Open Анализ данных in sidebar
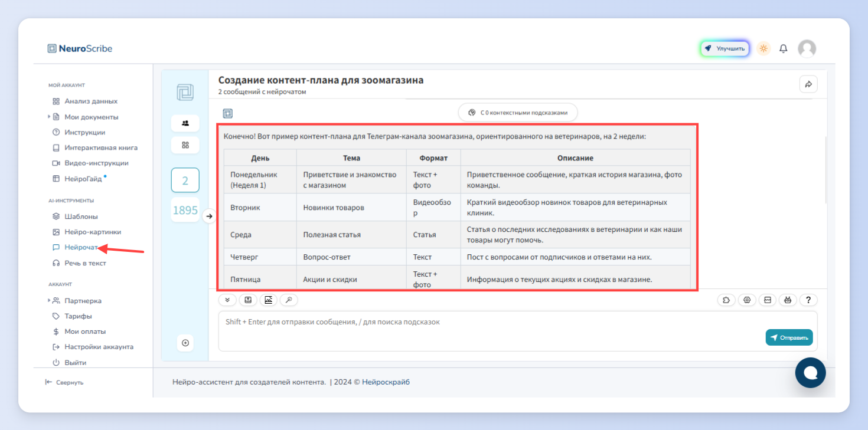868x430 pixels. pyautogui.click(x=91, y=101)
